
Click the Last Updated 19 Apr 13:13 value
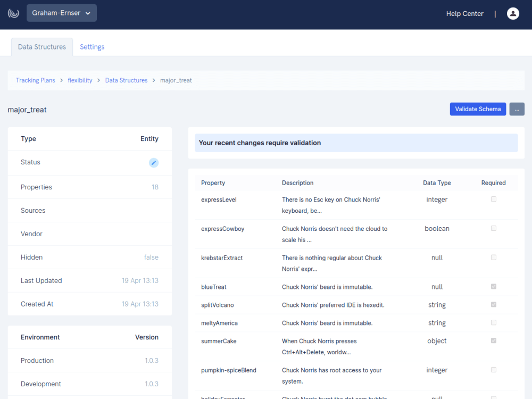click(140, 281)
